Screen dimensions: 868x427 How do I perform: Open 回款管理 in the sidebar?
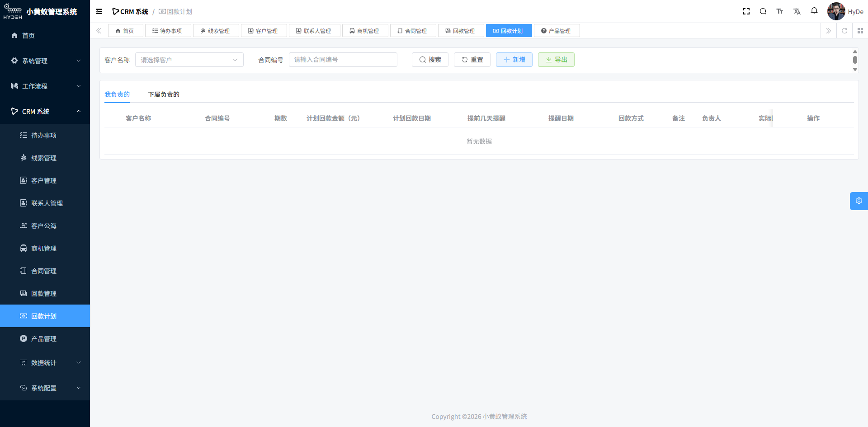pos(45,293)
